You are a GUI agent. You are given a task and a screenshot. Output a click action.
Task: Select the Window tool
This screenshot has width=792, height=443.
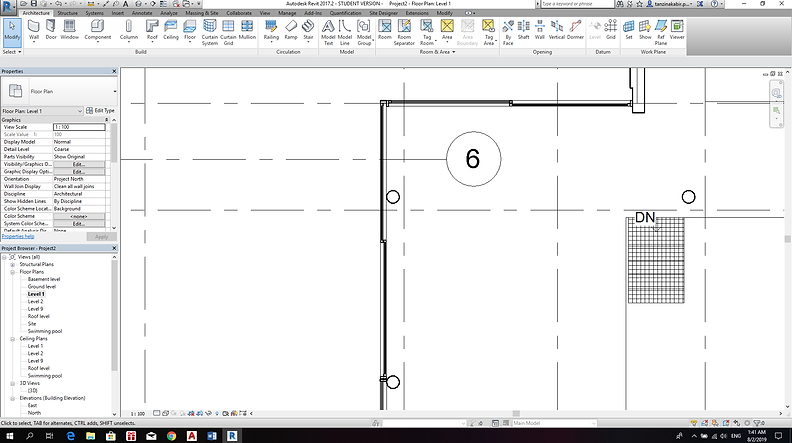(69, 30)
